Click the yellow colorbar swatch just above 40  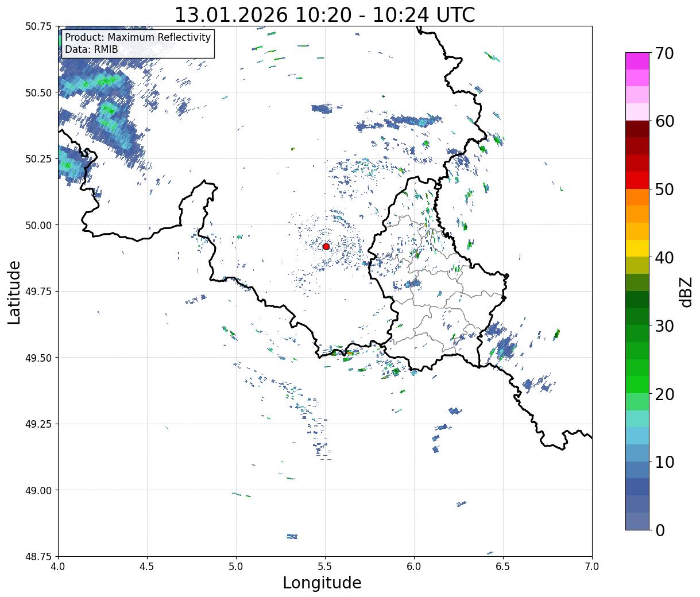[x=637, y=248]
